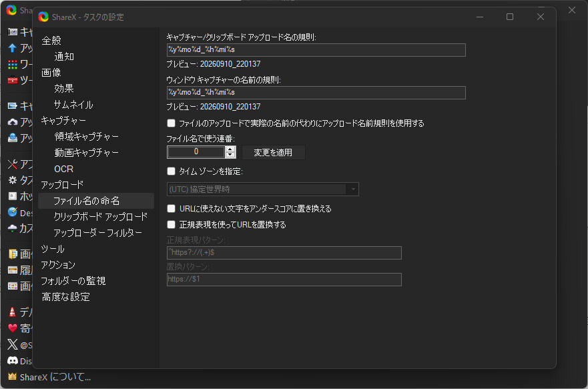Click the globe Destination settings icon in main window
The image size is (588, 389).
[x=13, y=212]
